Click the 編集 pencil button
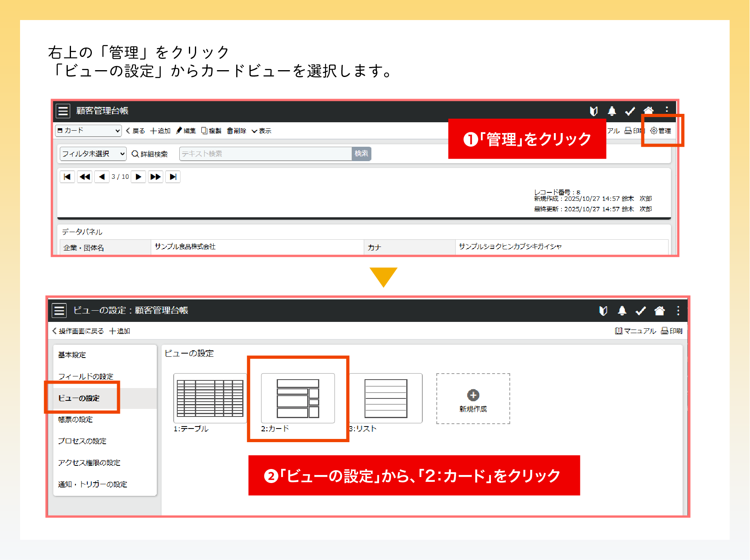 [186, 131]
